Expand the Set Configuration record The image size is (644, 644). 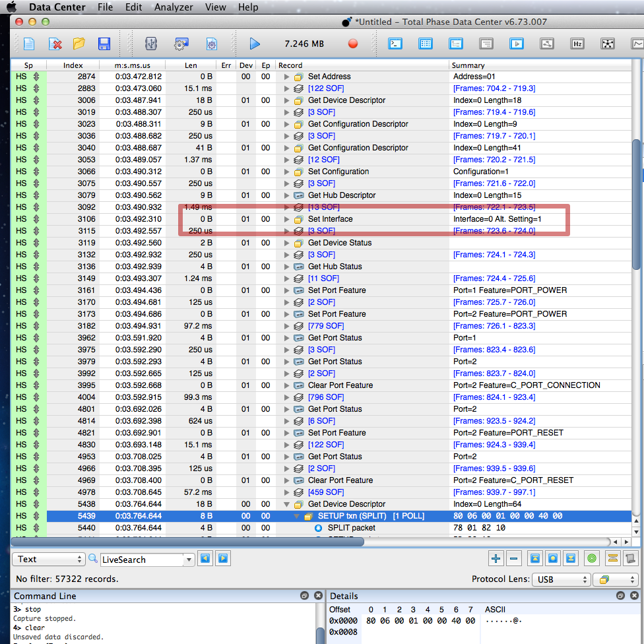coord(286,172)
